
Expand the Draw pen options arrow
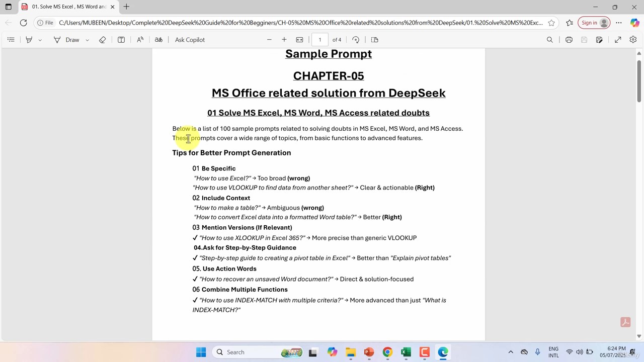click(87, 40)
